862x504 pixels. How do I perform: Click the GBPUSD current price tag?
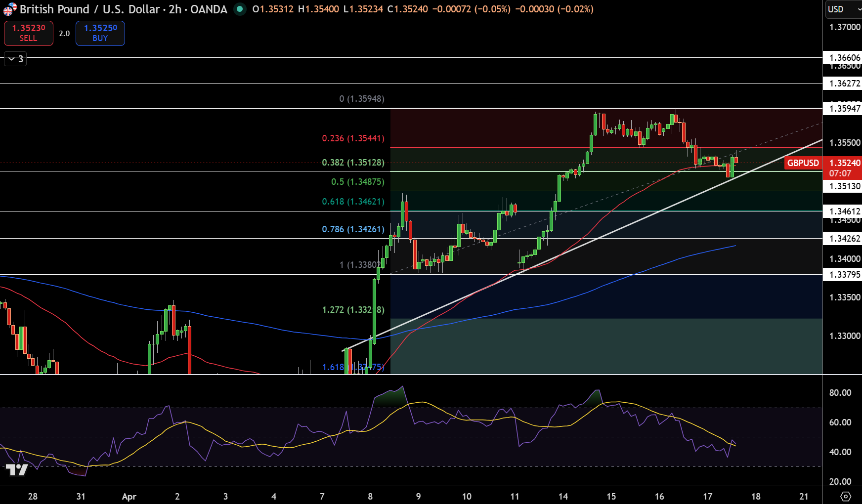803,163
